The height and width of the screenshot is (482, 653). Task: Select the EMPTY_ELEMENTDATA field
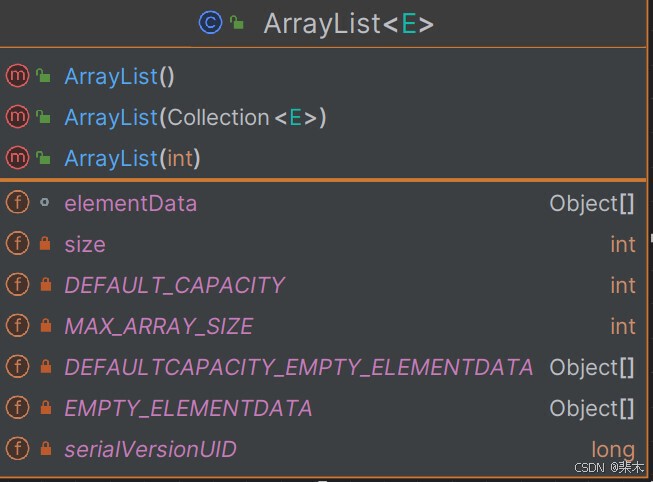click(x=188, y=409)
